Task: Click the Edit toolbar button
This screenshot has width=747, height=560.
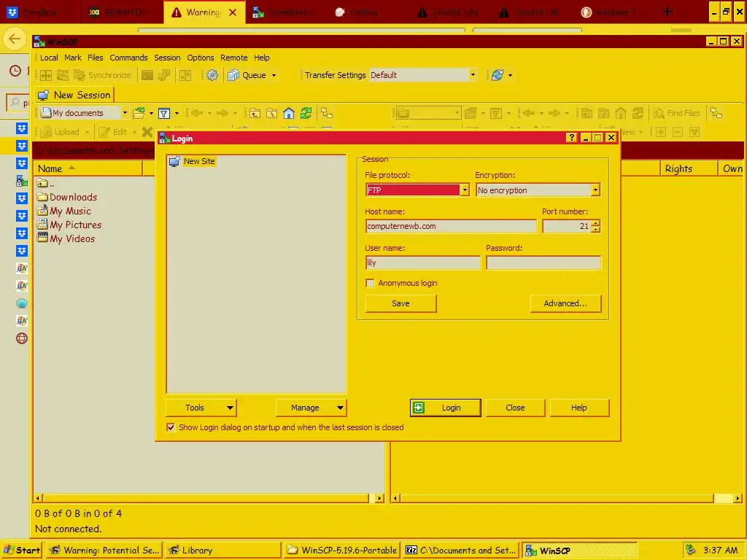Action: [113, 132]
